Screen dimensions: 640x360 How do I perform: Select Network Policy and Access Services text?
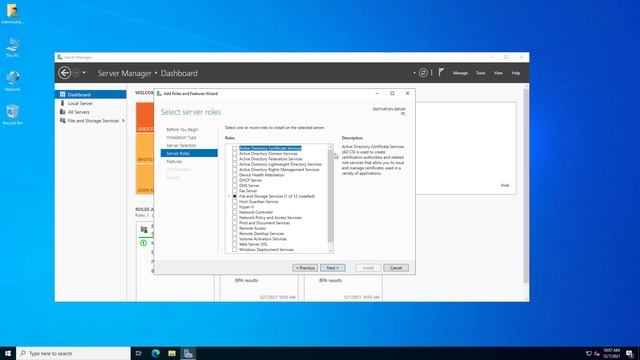click(270, 218)
